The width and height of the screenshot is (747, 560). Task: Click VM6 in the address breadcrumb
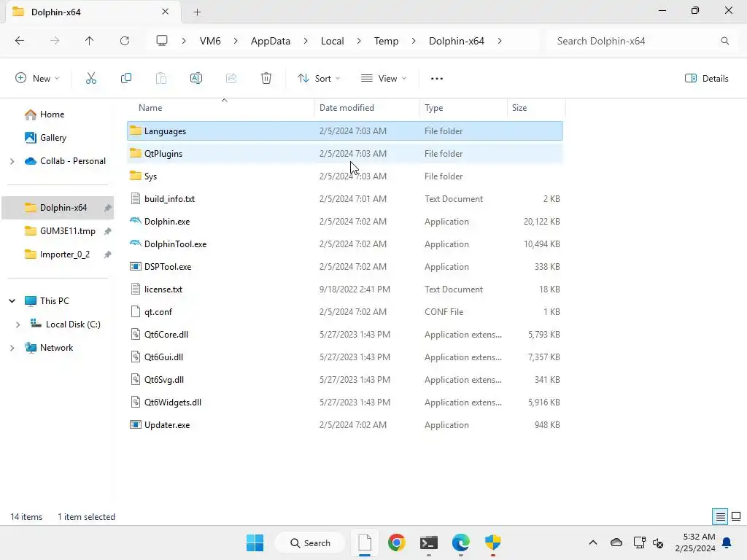click(210, 41)
